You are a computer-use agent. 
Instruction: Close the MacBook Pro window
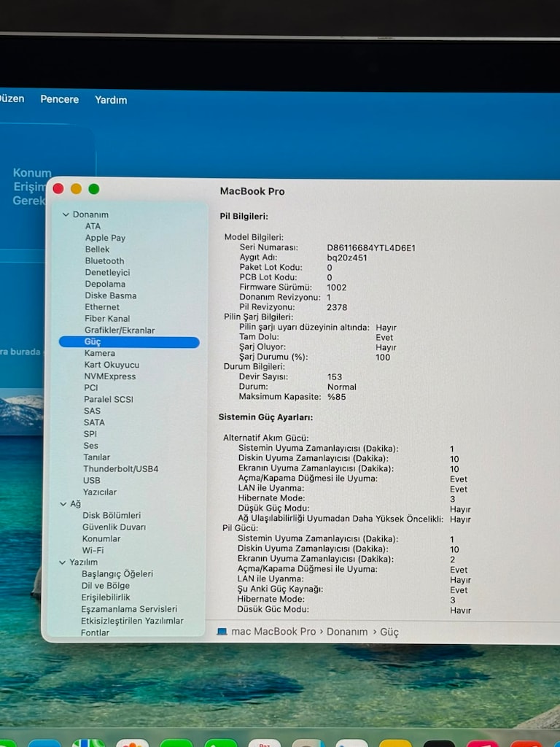[x=58, y=189]
